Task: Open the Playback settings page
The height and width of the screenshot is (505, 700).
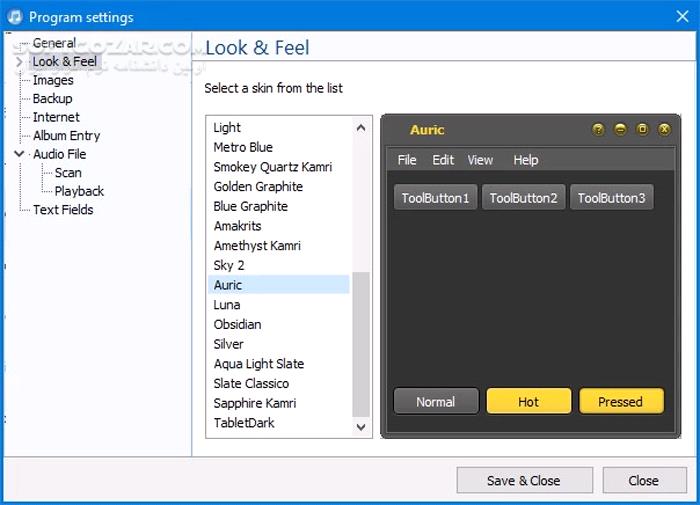Action: tap(79, 191)
